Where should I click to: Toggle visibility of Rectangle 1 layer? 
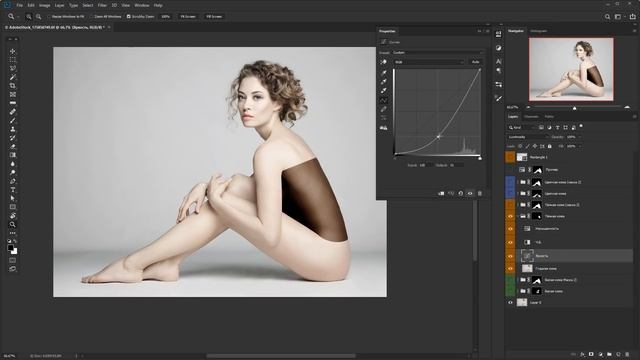coord(510,157)
